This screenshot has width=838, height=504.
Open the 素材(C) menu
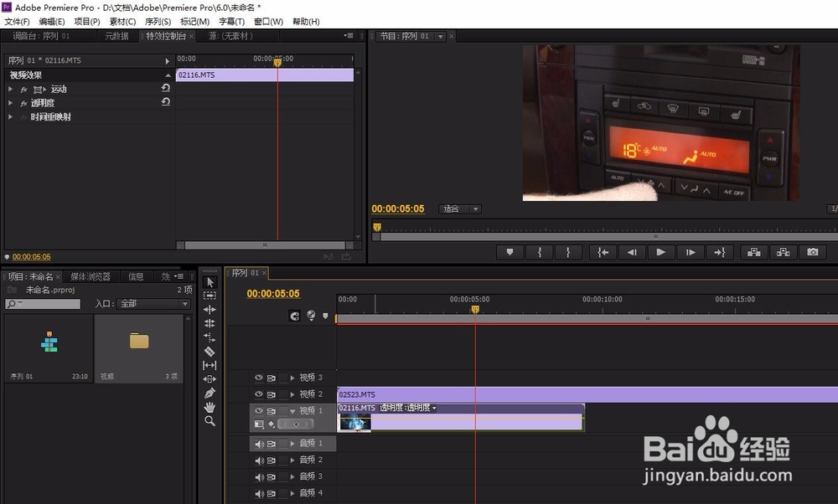click(x=122, y=22)
